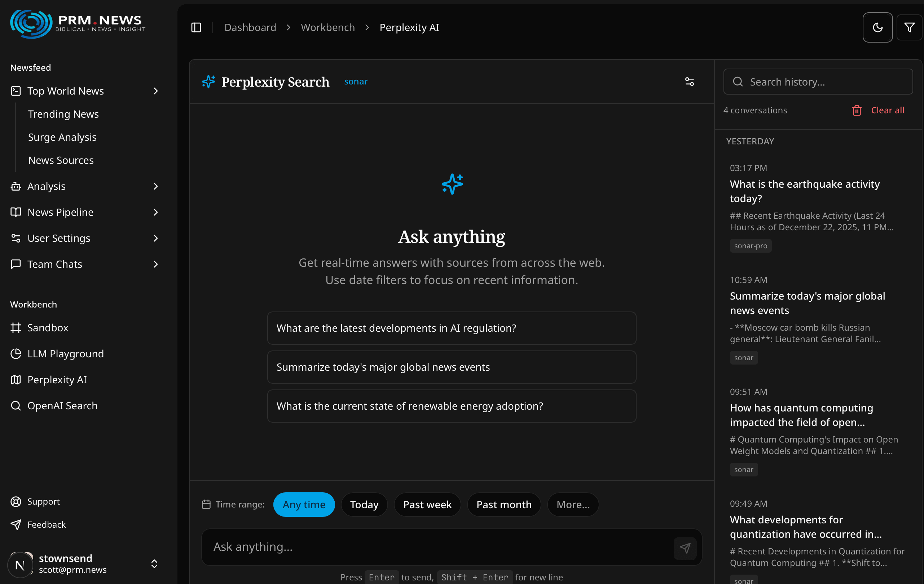Expand the Team Chats section
This screenshot has width=924, height=584.
click(x=84, y=264)
